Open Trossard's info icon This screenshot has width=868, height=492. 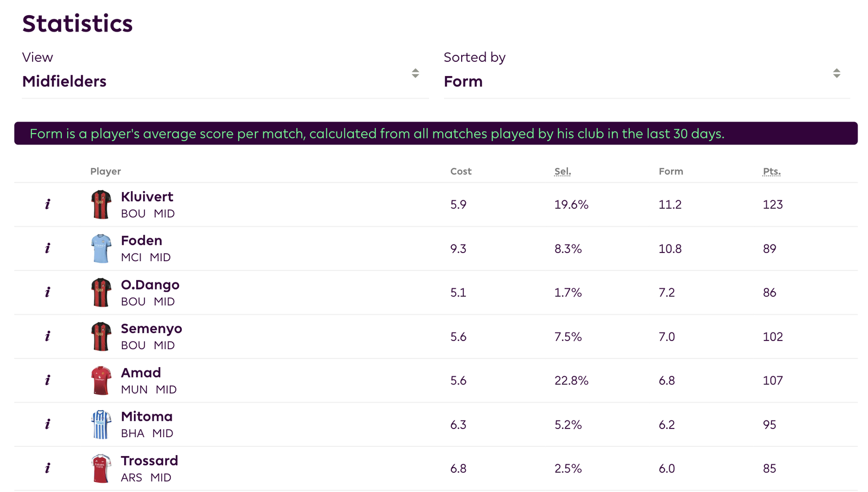[48, 468]
